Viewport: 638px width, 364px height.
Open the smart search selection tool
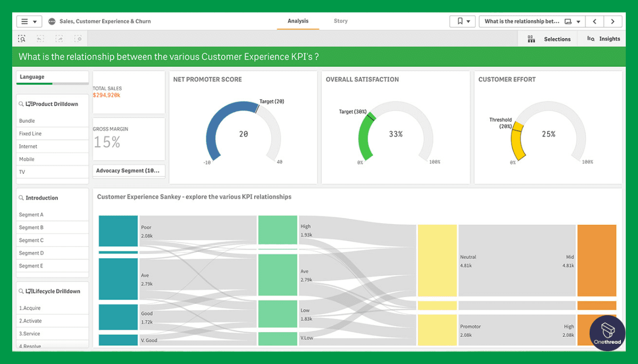[22, 39]
